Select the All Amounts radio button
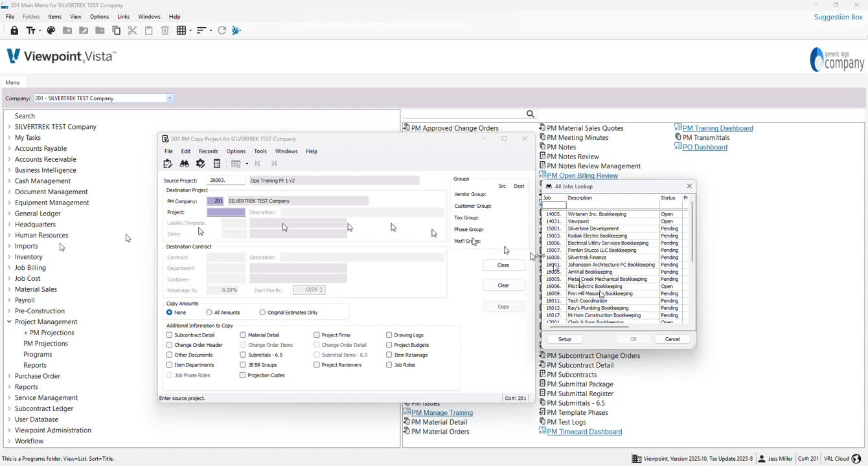This screenshot has height=466, width=868. coord(209,313)
